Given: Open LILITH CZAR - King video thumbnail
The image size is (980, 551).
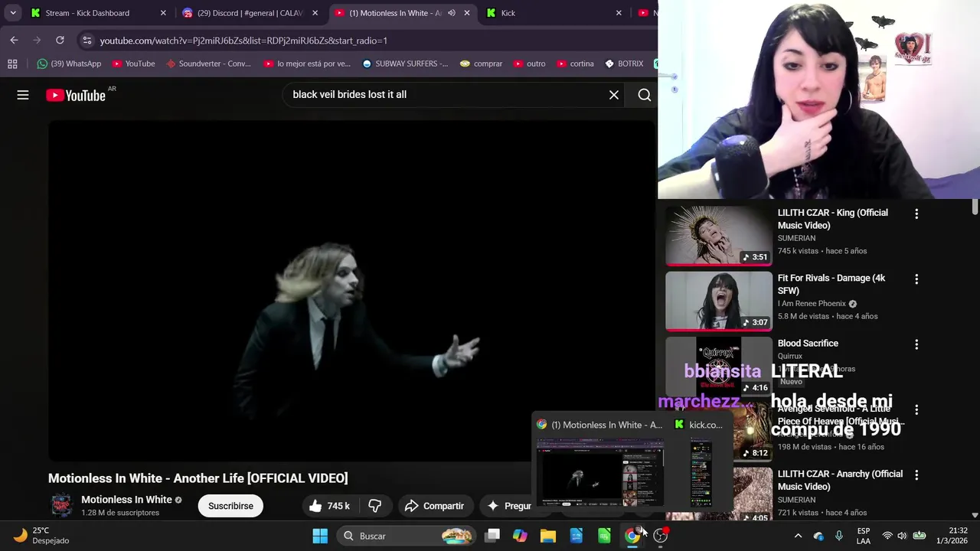Looking at the screenshot, I should coord(719,236).
